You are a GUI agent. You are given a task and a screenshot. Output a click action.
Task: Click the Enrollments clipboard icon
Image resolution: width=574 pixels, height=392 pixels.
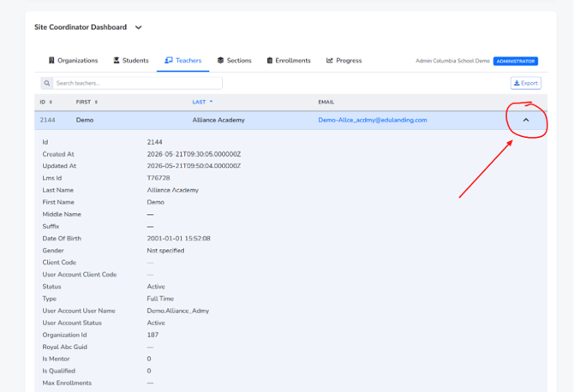pos(269,60)
